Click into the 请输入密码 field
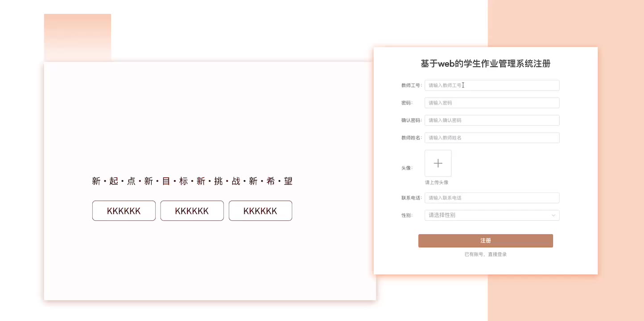This screenshot has width=644, height=321. 492,103
